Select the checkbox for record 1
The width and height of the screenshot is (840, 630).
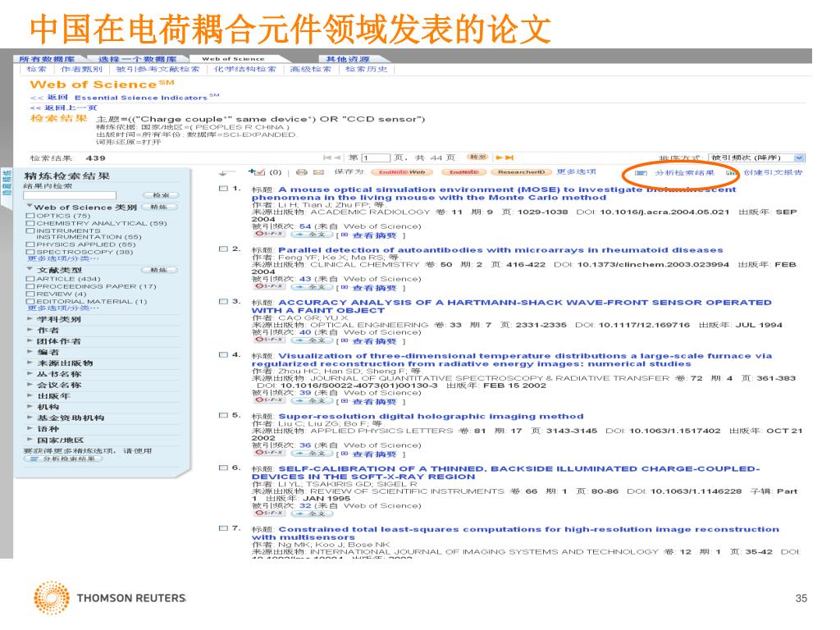(x=223, y=189)
